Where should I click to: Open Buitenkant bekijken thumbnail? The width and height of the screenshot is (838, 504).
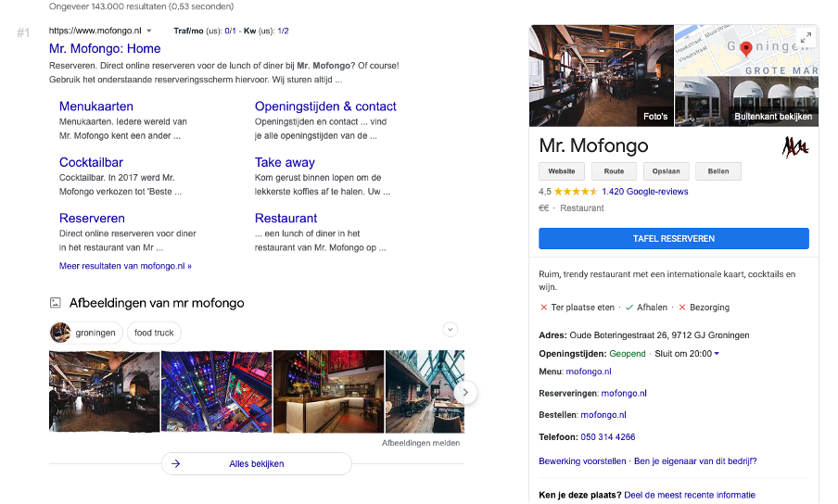pyautogui.click(x=746, y=101)
